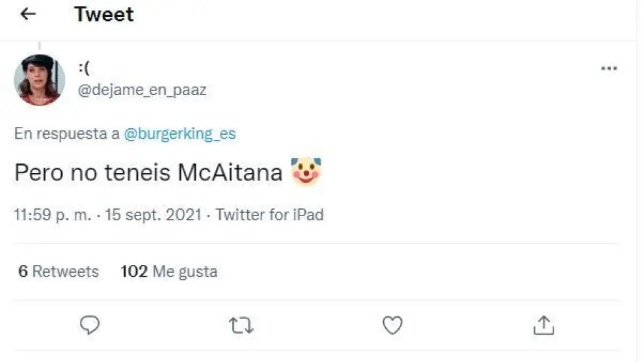This screenshot has height=362, width=644.
Task: Go back using the left arrow
Action: pyautogui.click(x=27, y=14)
